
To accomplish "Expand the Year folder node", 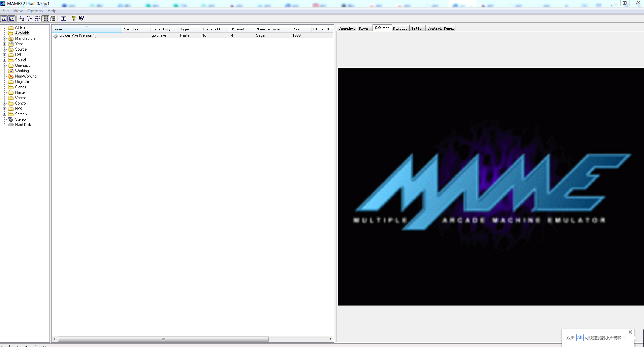I will click(5, 44).
